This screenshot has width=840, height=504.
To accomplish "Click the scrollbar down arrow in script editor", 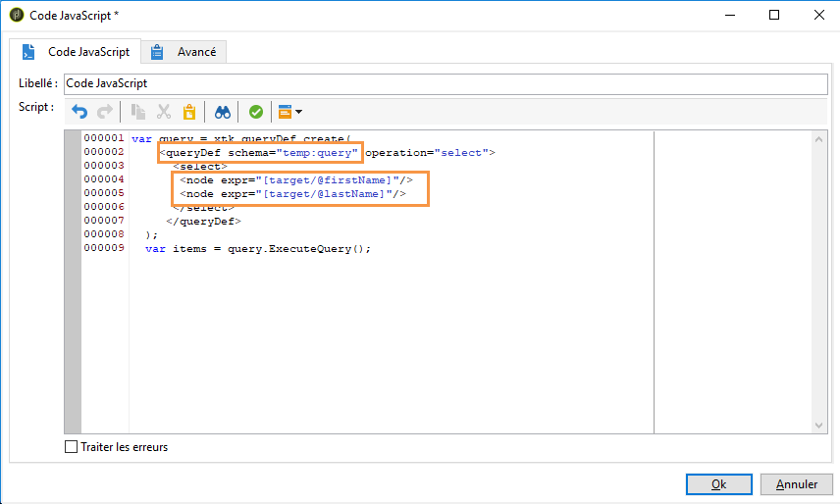I will coord(818,426).
